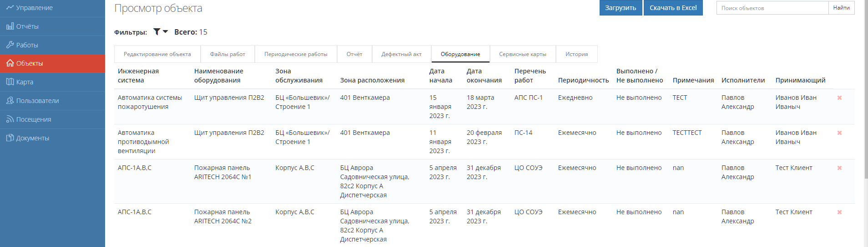Open the filter funnel dropdown
The image size is (868, 247).
pos(160,32)
